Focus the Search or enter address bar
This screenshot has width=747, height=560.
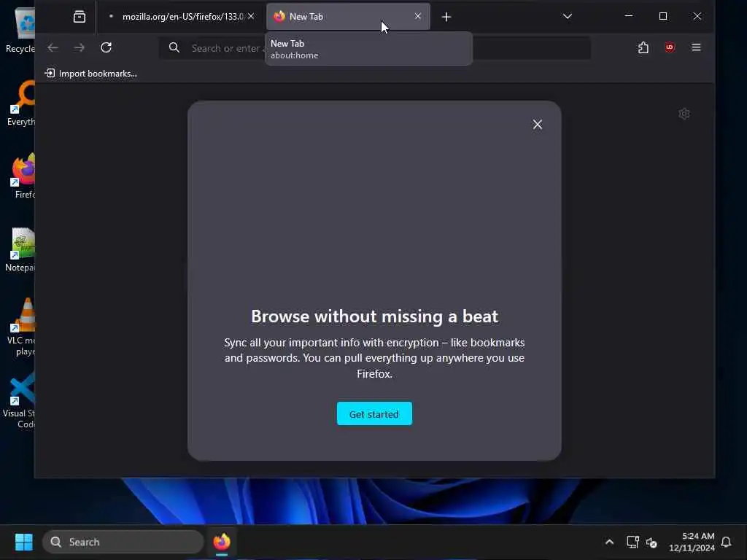[x=375, y=48]
